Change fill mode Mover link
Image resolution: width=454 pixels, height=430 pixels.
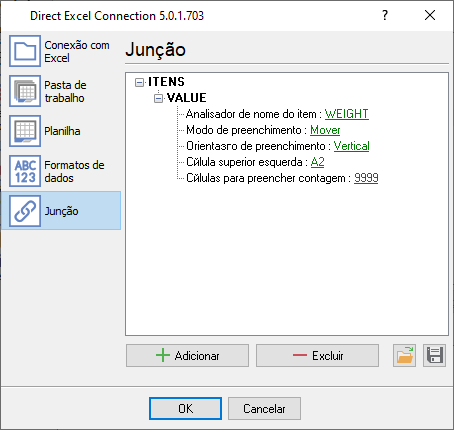(325, 130)
